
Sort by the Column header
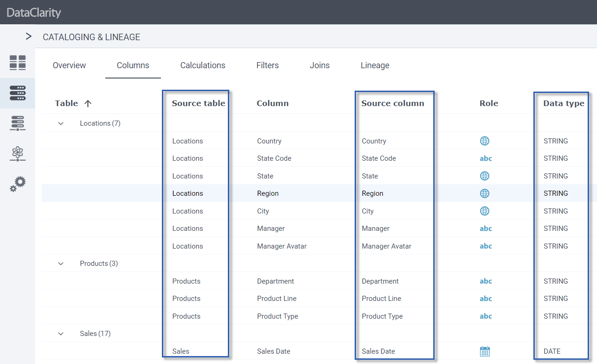(273, 104)
